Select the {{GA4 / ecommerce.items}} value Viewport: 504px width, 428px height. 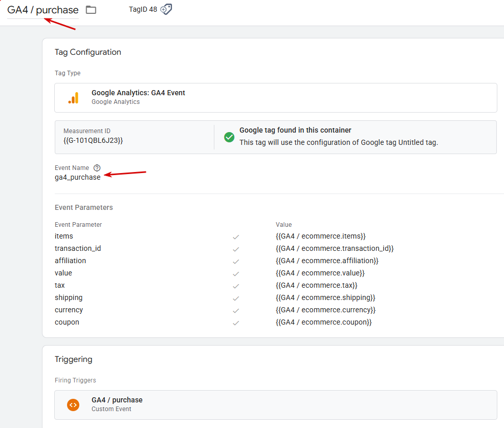(321, 236)
